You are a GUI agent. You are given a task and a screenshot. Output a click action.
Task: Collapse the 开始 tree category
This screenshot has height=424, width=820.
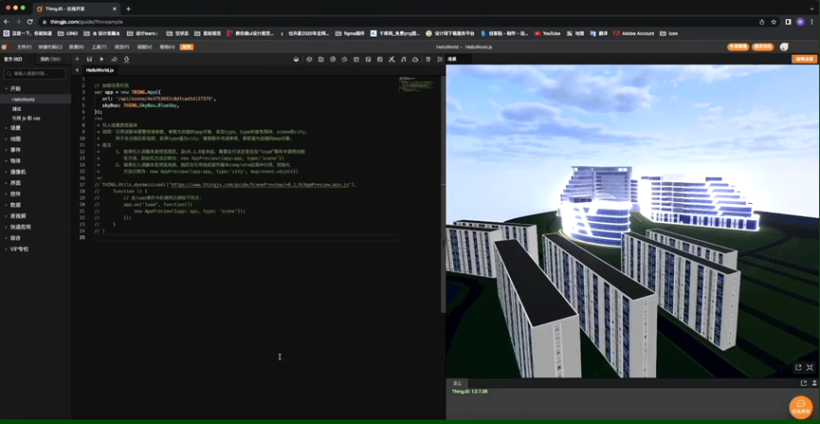[15, 88]
